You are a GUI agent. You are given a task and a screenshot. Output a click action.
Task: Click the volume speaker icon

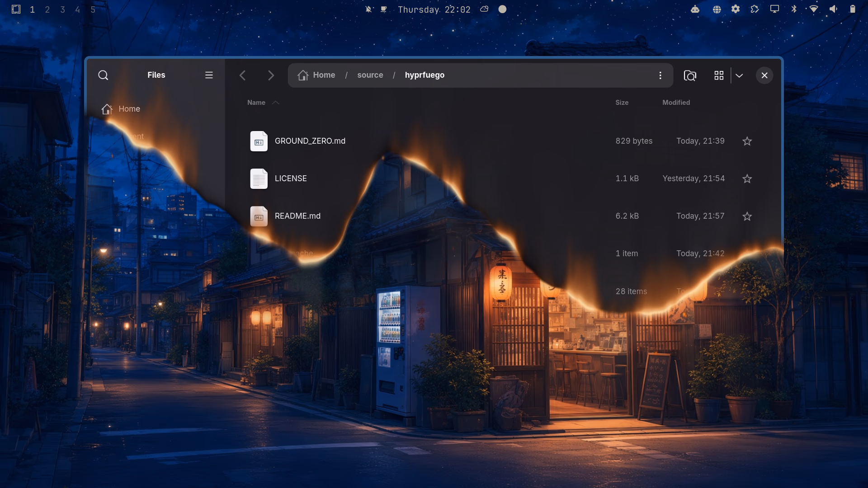[x=833, y=9]
